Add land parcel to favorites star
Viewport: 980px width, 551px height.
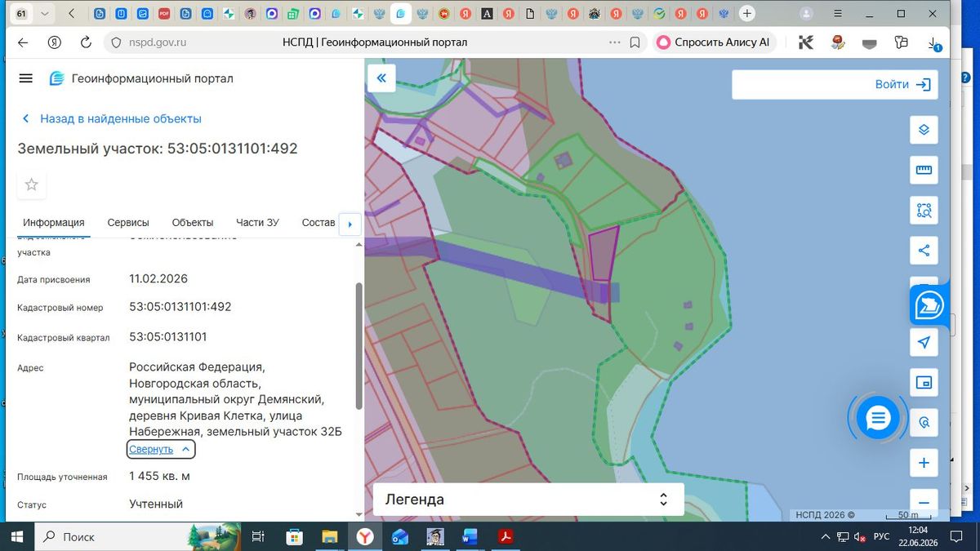click(32, 184)
